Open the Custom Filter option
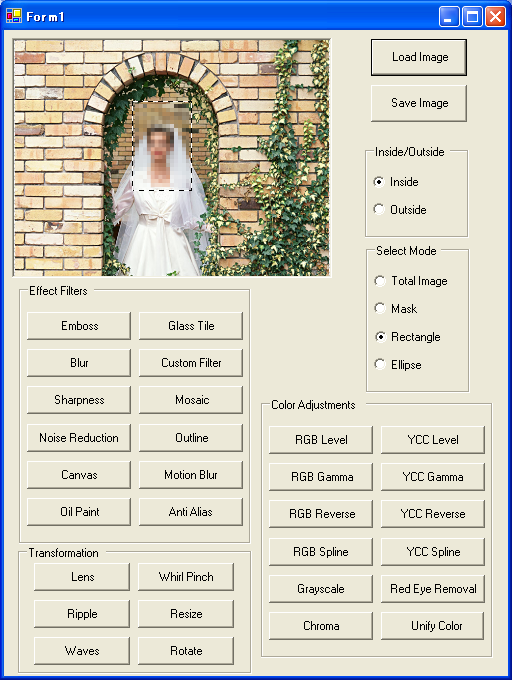 (191, 363)
